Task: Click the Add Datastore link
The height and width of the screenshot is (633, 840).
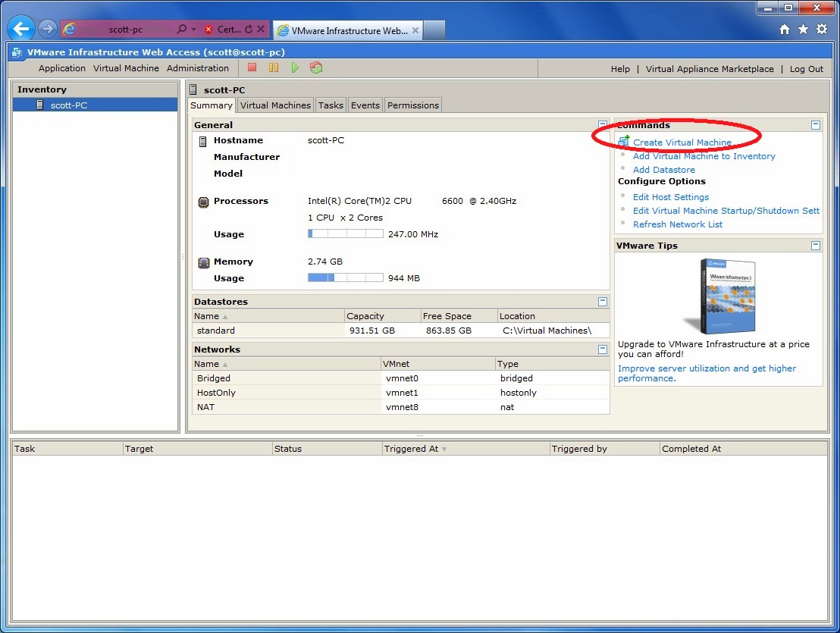Action: [664, 170]
